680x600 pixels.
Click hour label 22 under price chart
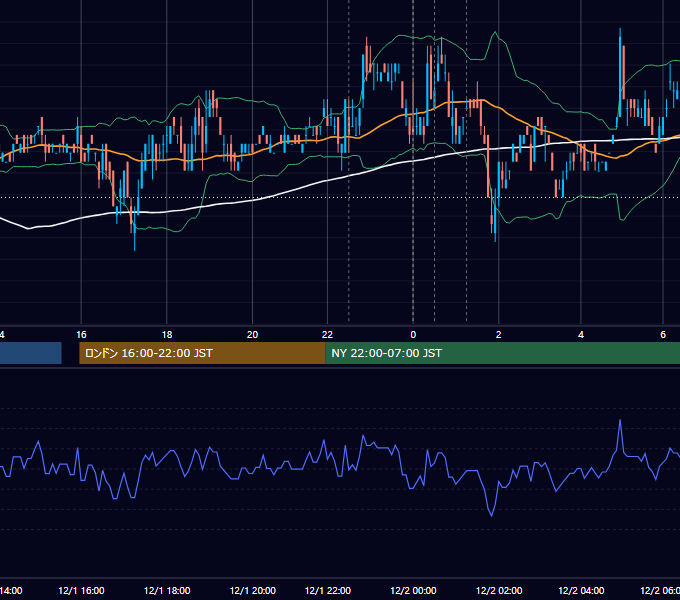(327, 335)
